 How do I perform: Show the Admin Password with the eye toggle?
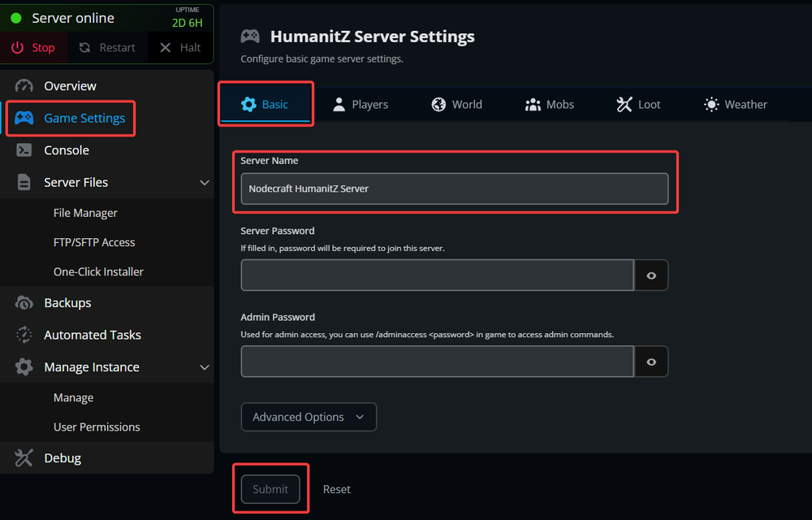(651, 362)
